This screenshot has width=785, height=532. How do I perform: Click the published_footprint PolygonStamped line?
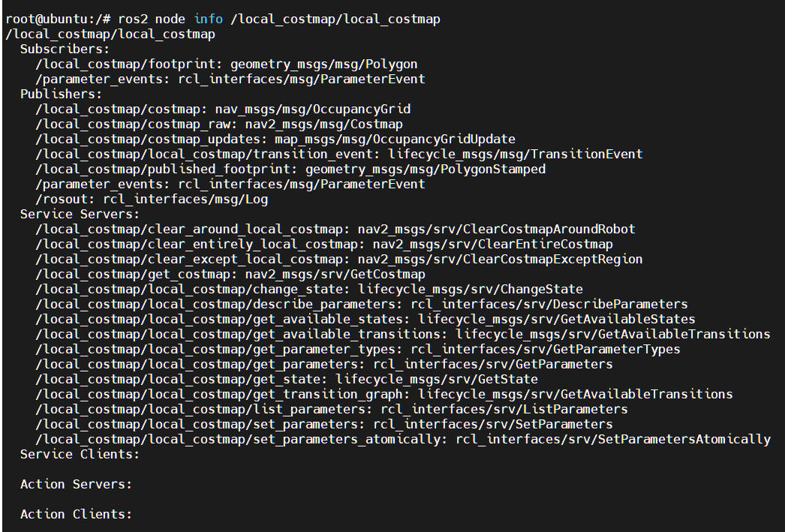click(x=290, y=169)
